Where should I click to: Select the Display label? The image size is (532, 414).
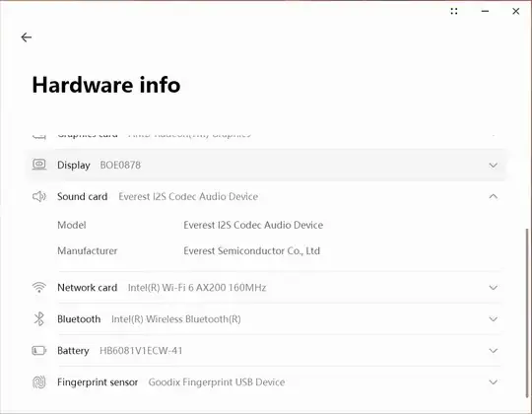(74, 166)
